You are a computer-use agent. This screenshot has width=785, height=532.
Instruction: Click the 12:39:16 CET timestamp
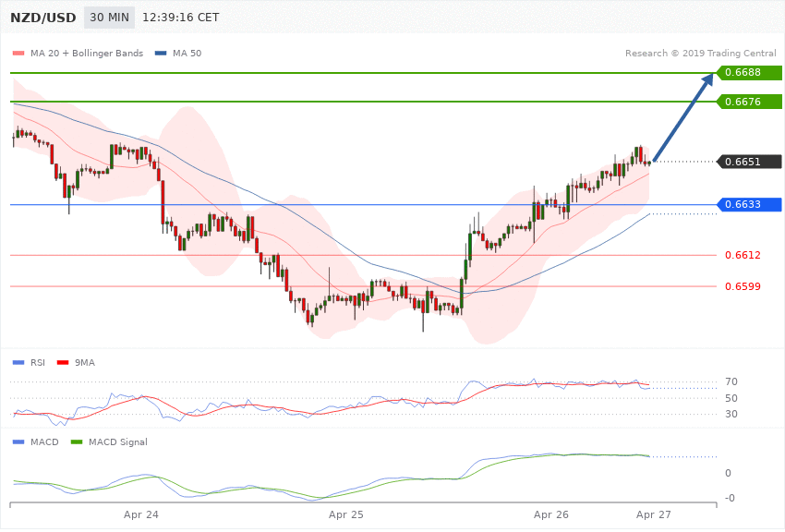(181, 18)
